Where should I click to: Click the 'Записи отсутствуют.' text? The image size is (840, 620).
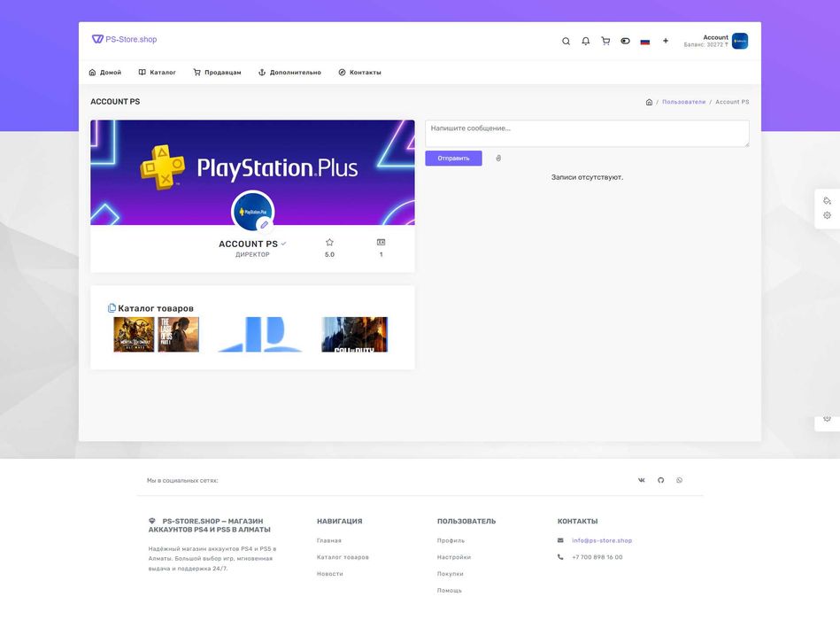(587, 177)
